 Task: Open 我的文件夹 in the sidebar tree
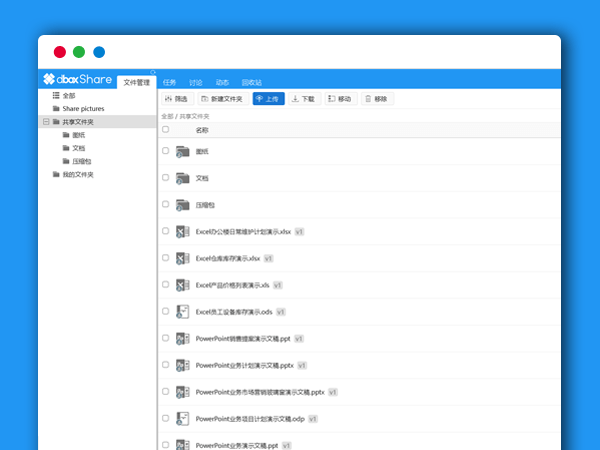tap(77, 174)
